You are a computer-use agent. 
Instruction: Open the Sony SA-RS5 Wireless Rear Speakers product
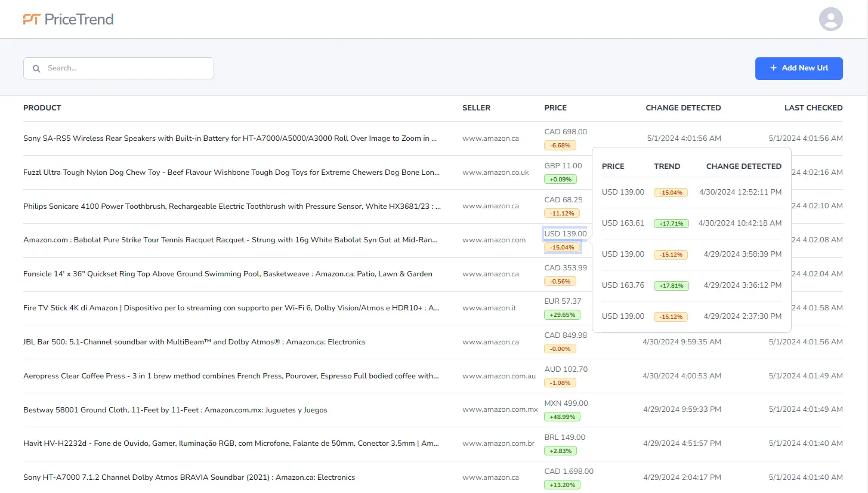pos(230,138)
